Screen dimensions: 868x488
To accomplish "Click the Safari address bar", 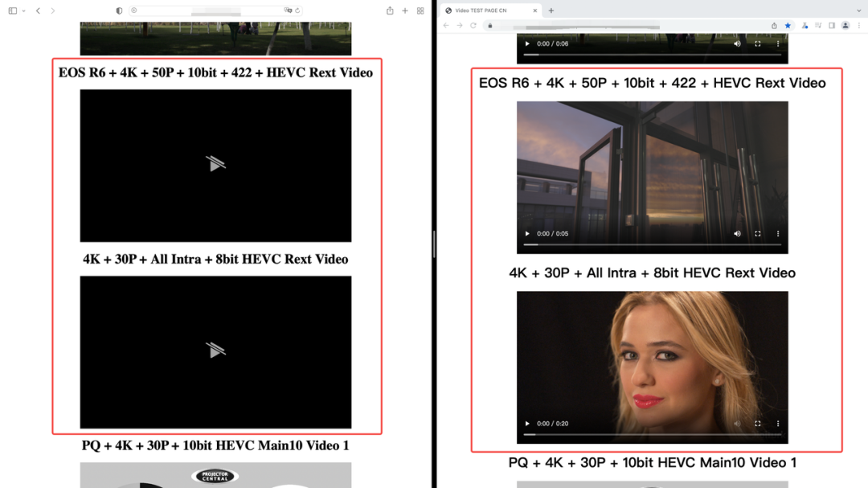I will pos(216,10).
